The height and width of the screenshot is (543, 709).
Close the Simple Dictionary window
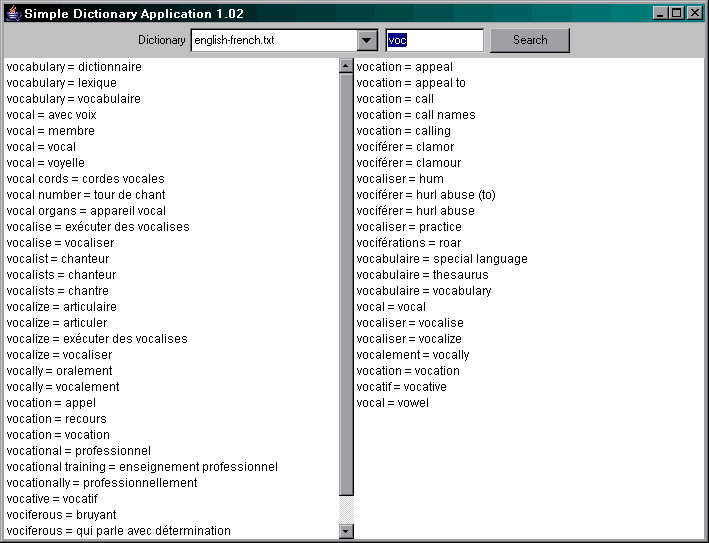click(x=694, y=13)
